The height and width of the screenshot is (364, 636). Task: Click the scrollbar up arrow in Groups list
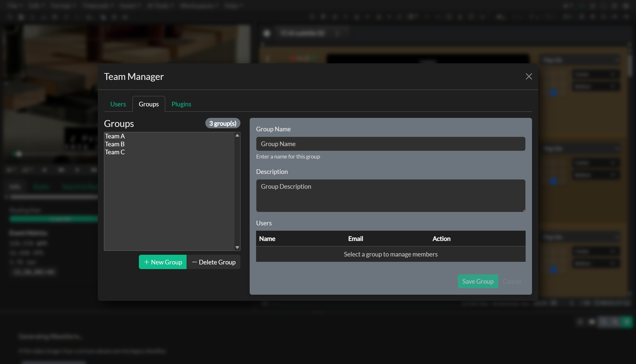click(237, 135)
